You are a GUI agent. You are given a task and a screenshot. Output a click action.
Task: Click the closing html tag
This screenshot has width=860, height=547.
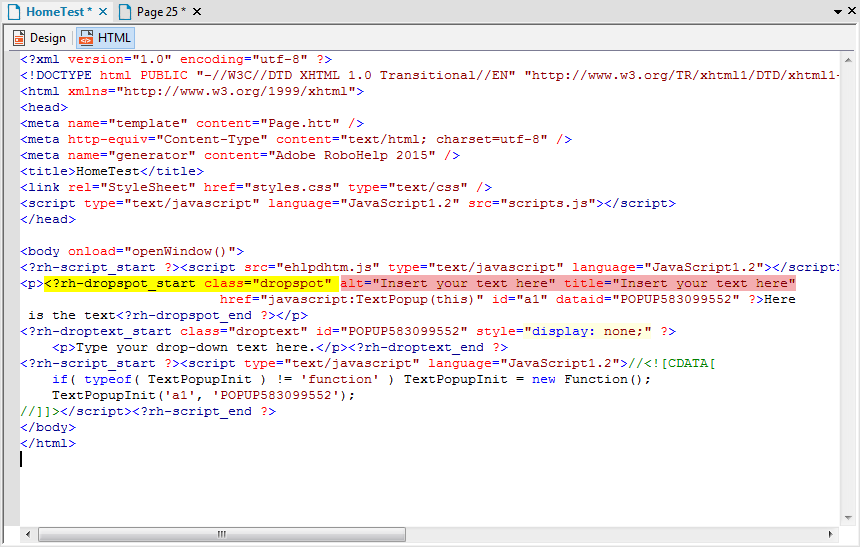(x=48, y=443)
